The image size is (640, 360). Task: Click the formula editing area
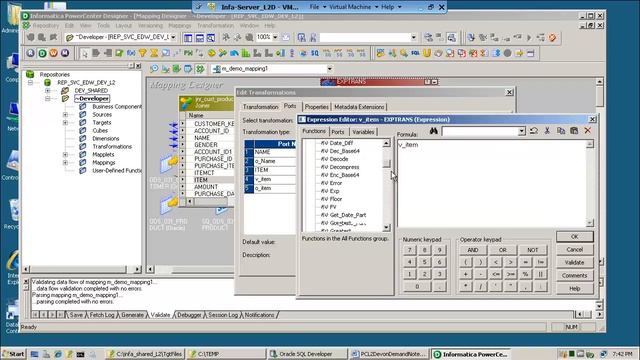pyautogui.click(x=492, y=184)
